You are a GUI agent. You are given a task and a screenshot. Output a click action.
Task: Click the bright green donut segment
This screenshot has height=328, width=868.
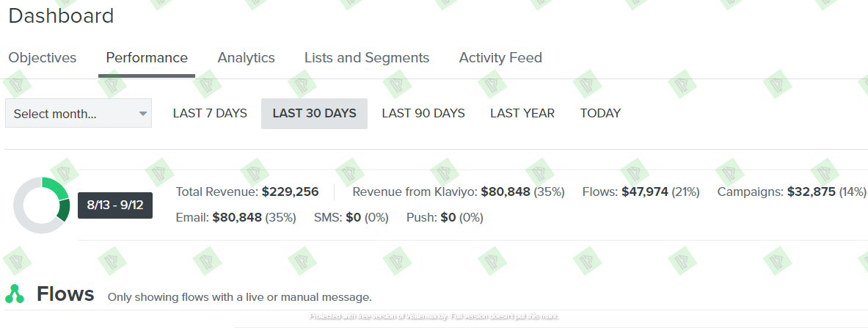(56, 189)
